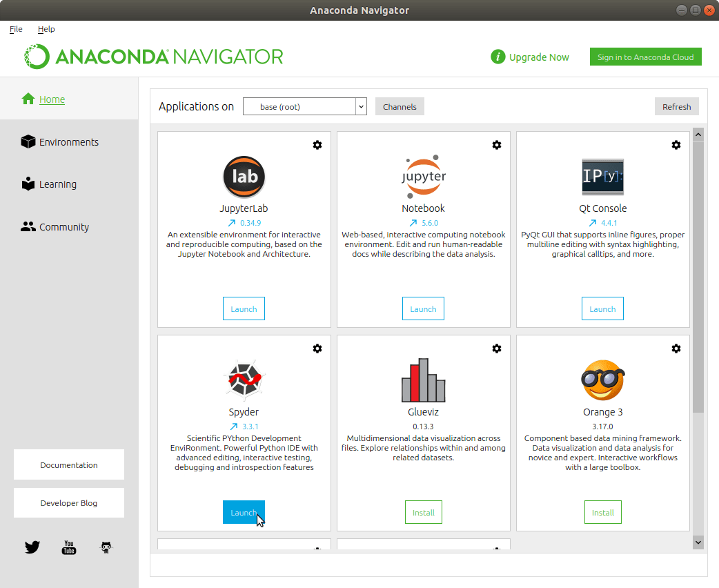The width and height of the screenshot is (719, 588).
Task: Click the Channels button
Action: 400,106
